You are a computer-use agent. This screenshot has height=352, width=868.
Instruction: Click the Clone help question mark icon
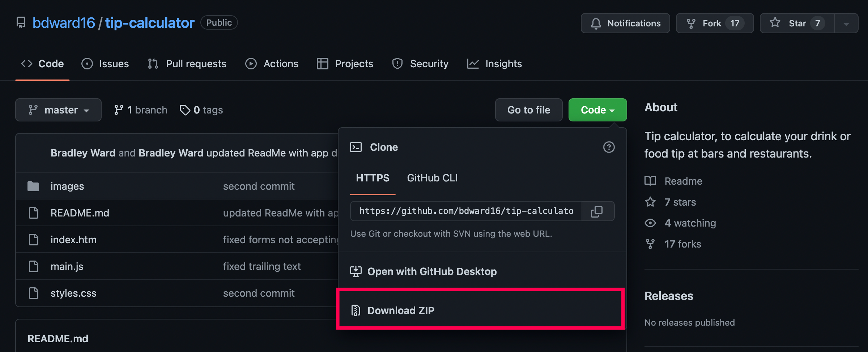point(609,147)
